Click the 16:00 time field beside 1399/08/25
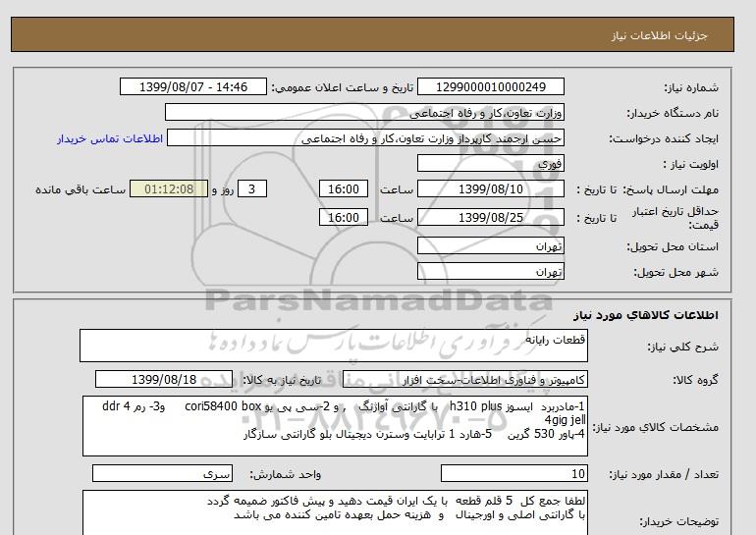The image size is (756, 535). tap(344, 217)
